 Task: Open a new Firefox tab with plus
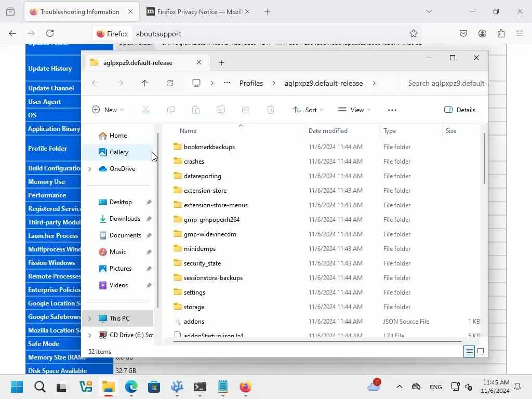coord(268,12)
